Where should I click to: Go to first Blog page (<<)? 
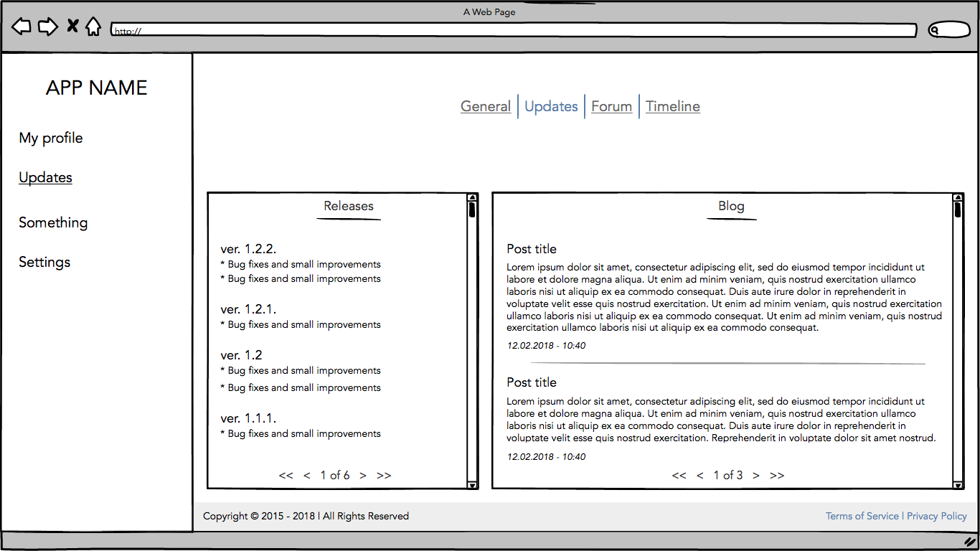(679, 475)
